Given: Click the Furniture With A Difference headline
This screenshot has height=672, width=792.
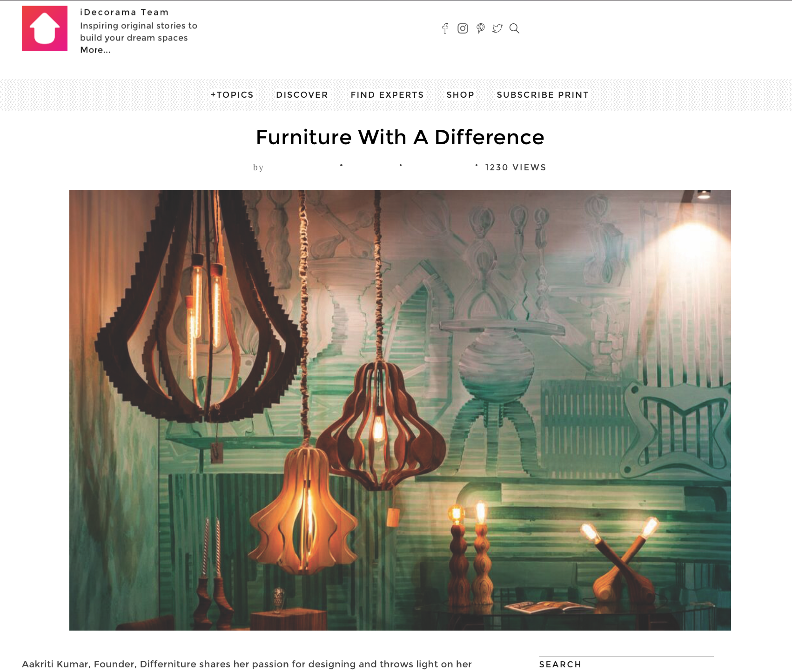Looking at the screenshot, I should pyautogui.click(x=400, y=137).
